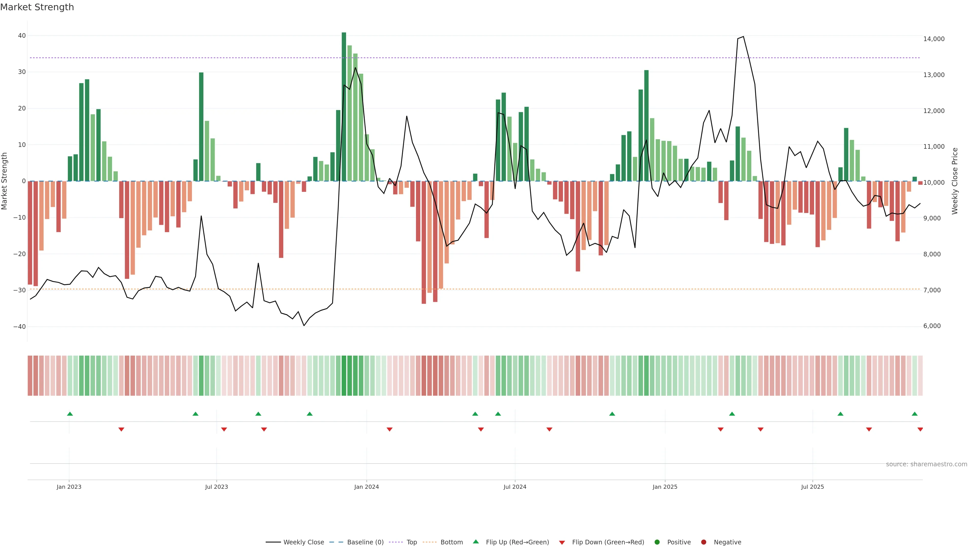Screen dimensions: 980x551
Task: Click the Weekly Close Price right axis title
Action: (955, 181)
